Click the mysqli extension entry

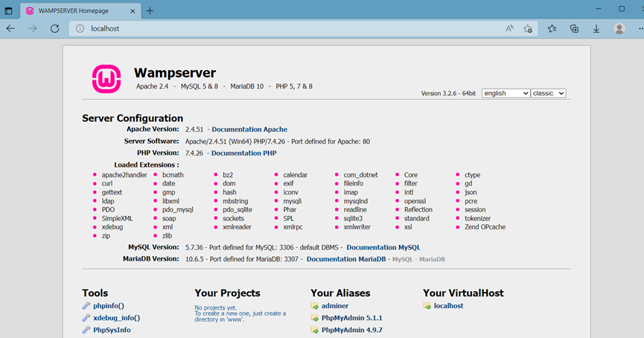pos(292,201)
